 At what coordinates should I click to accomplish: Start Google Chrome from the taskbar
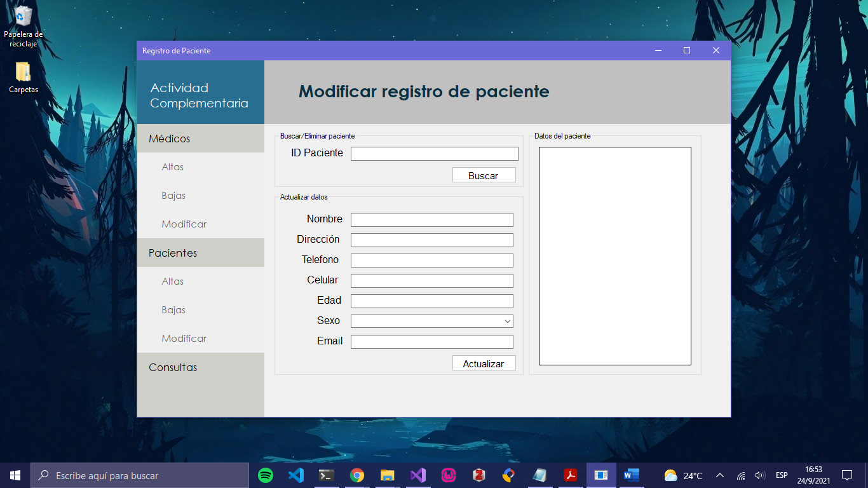click(x=357, y=475)
